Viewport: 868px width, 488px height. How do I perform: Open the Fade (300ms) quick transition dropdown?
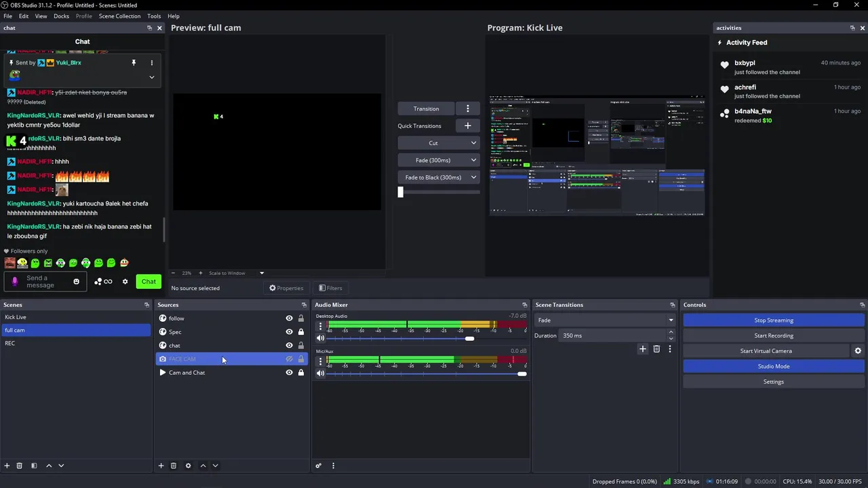439,160
